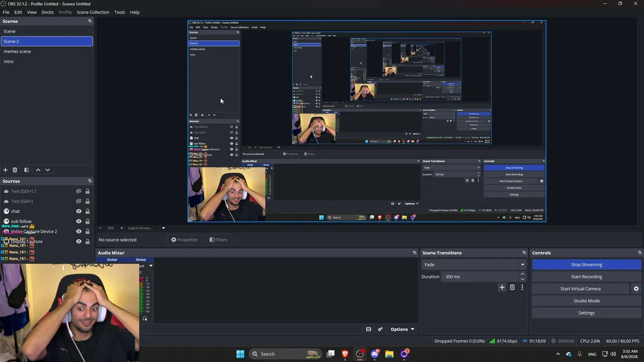The image size is (644, 362).
Task: Open Brave browser from the taskbar
Action: point(345,354)
